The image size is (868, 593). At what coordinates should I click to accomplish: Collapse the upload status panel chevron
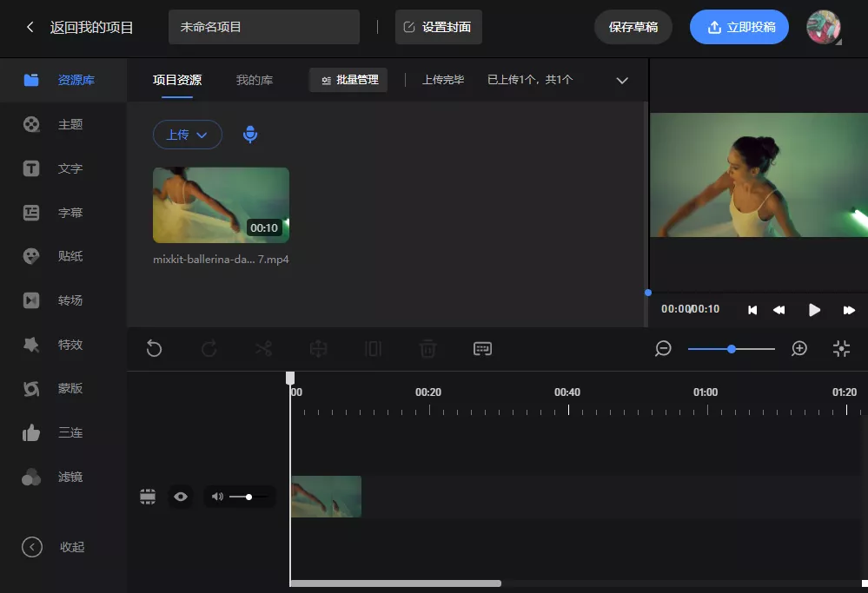click(622, 79)
